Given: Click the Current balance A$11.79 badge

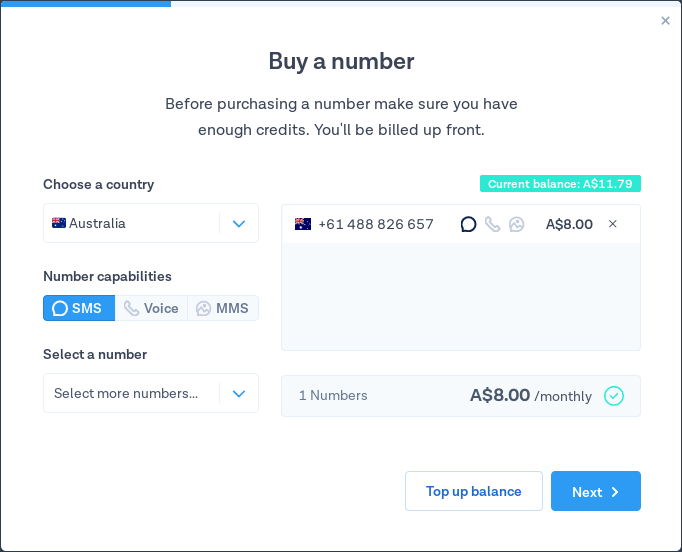Looking at the screenshot, I should 560,184.
